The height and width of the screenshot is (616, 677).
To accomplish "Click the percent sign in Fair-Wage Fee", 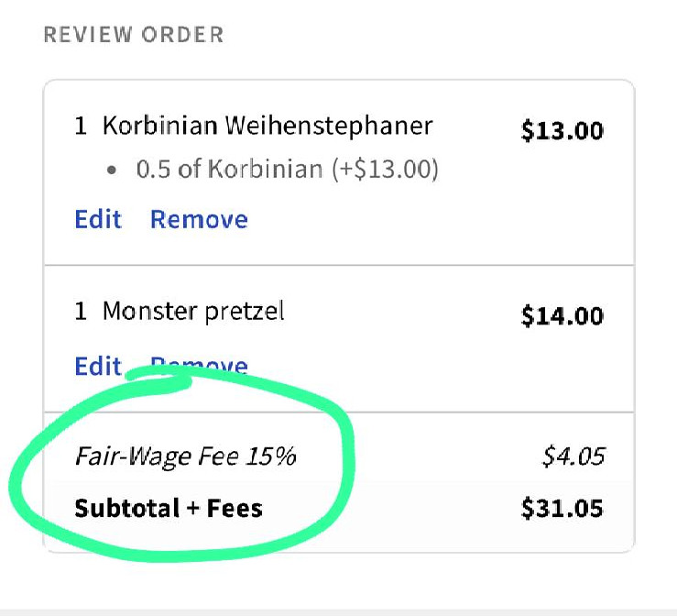I will pyautogui.click(x=285, y=455).
